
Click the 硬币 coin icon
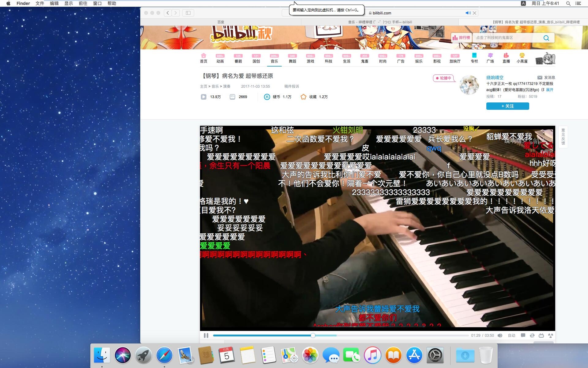(267, 97)
